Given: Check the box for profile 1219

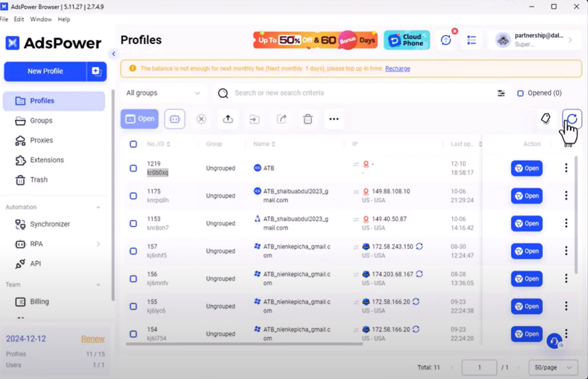Looking at the screenshot, I should coord(133,168).
